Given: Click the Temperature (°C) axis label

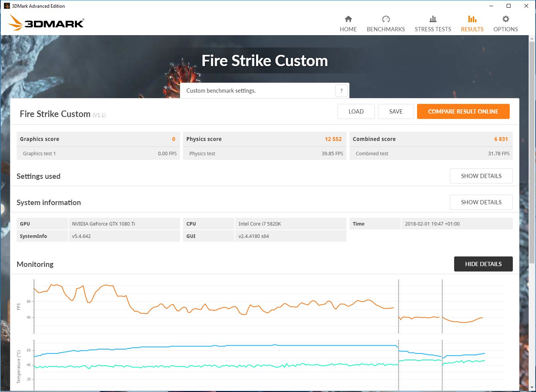Looking at the screenshot, I should tap(19, 367).
